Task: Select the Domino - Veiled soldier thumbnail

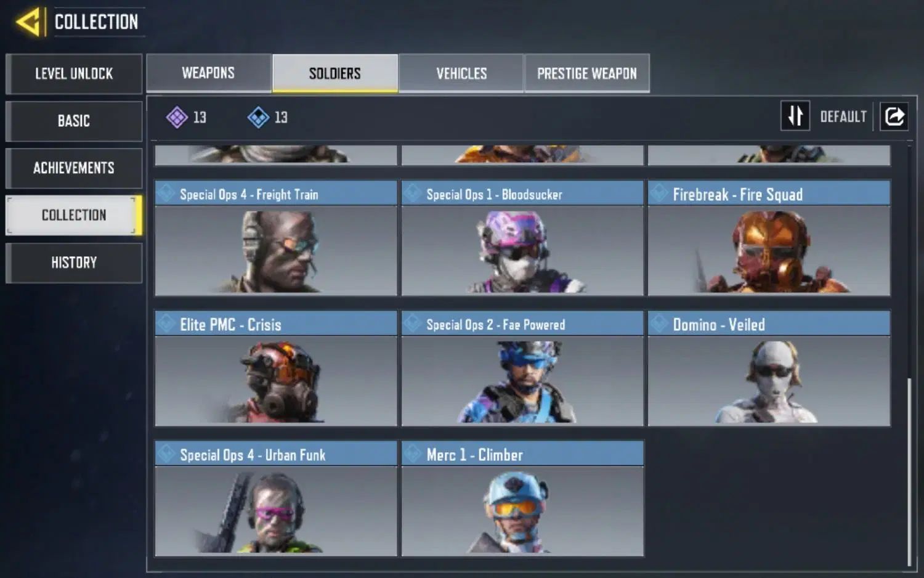Action: click(x=769, y=381)
